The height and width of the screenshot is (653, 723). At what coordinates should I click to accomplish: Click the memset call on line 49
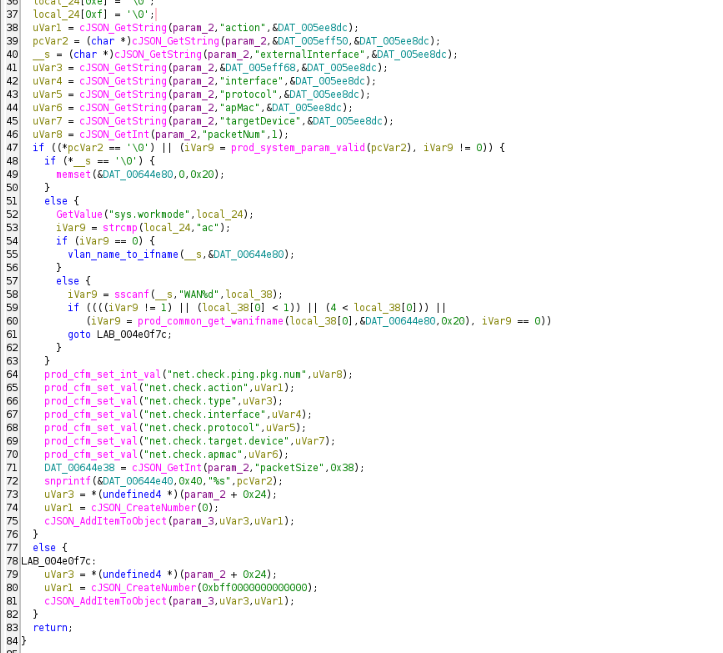(74, 175)
